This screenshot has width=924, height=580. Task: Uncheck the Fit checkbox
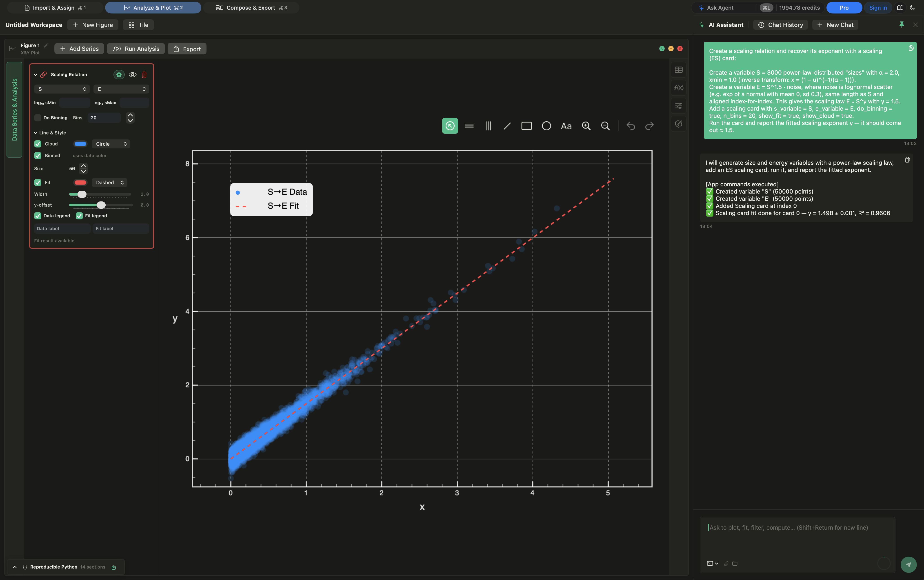tap(38, 183)
